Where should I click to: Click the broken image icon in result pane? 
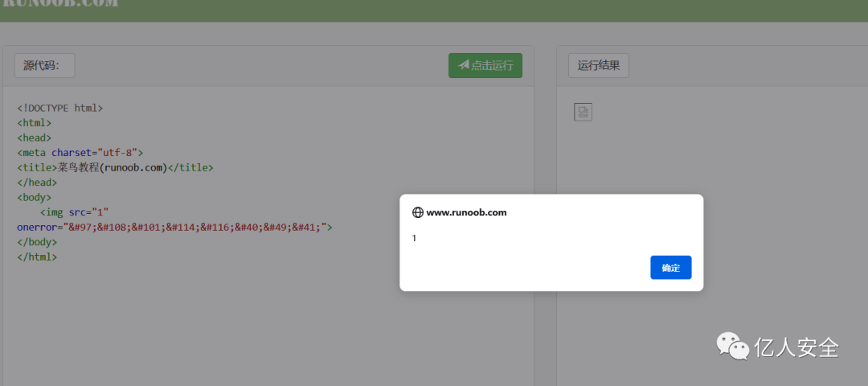583,112
